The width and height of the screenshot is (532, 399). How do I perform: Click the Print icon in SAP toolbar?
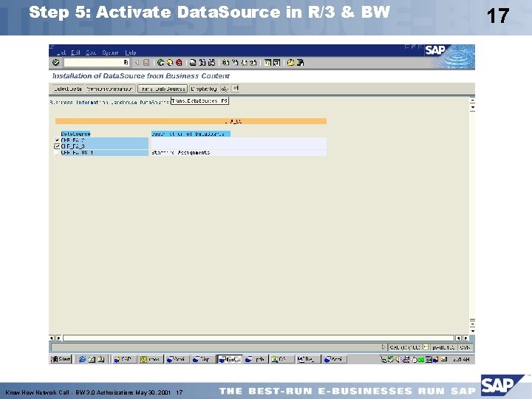[x=193, y=62]
